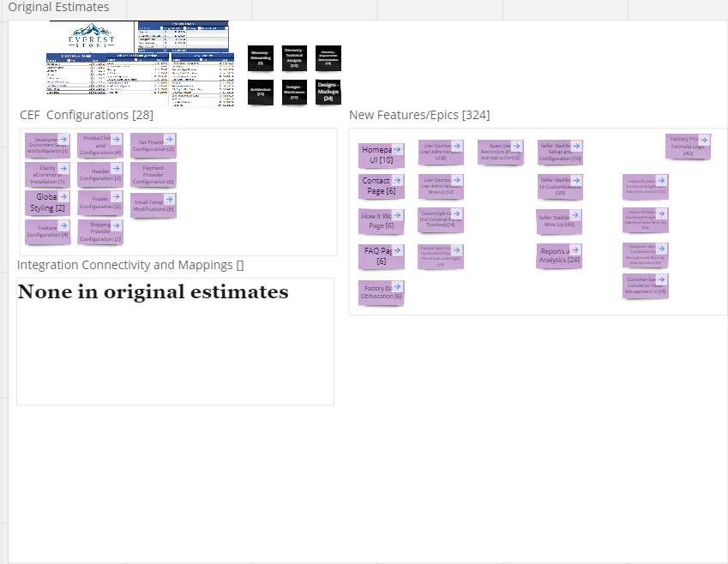Open link arrow on Clarity eCommerce Installation note
Screen dimensions: 728x564
point(63,168)
